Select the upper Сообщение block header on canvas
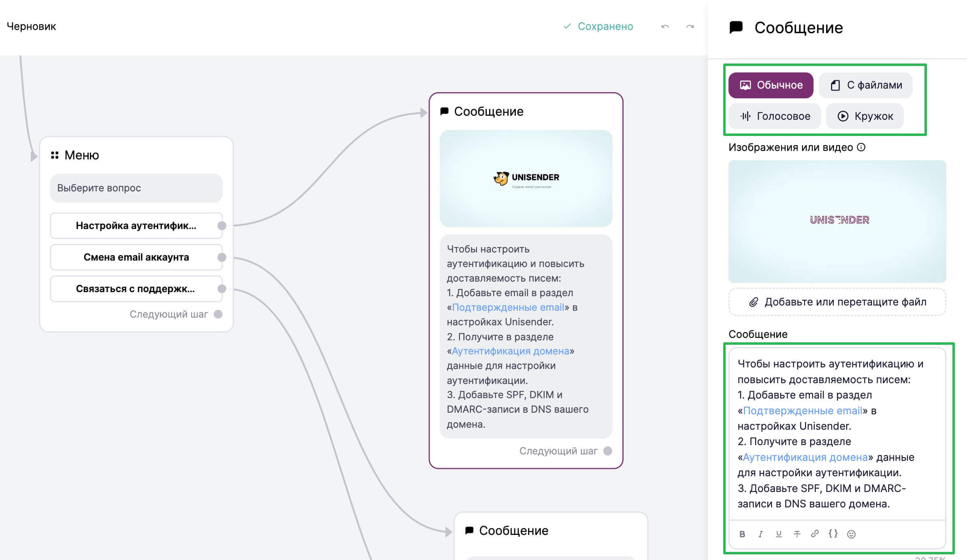Image resolution: width=967 pixels, height=560 pixels. tap(489, 111)
